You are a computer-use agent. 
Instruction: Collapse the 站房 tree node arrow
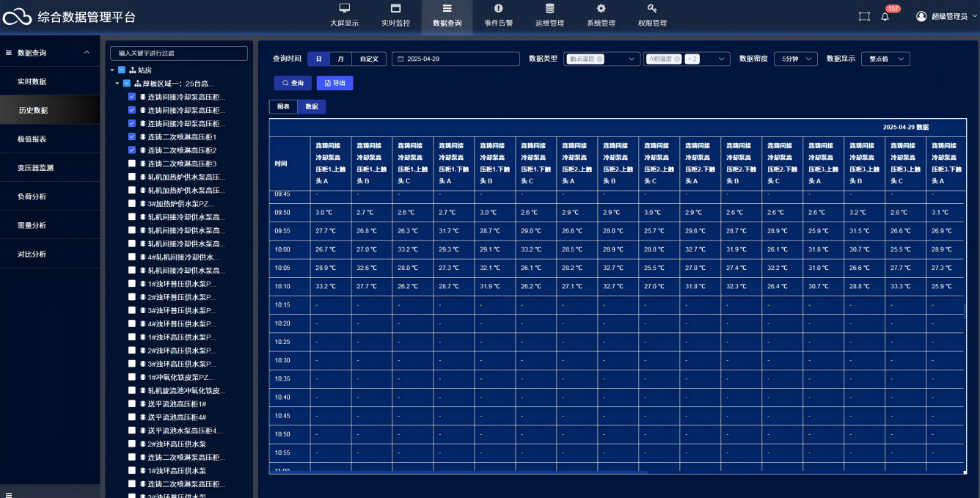pos(112,70)
